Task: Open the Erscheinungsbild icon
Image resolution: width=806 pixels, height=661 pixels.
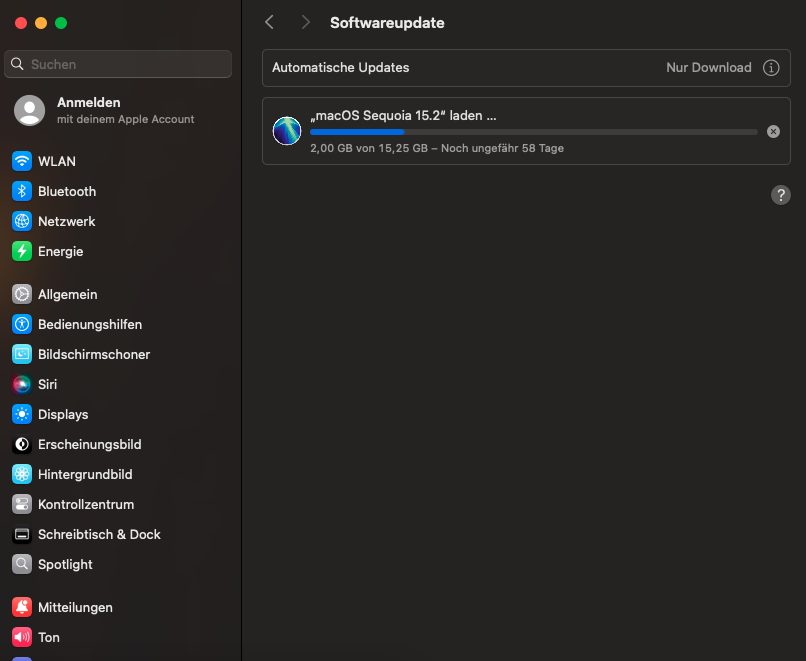Action: click(22, 444)
